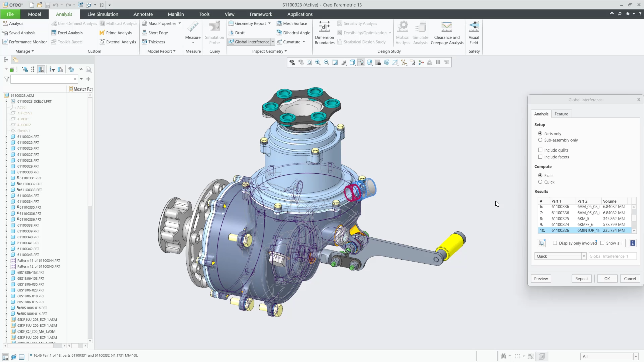Click the Draft analysis tool
The height and width of the screenshot is (362, 644).
point(236,33)
